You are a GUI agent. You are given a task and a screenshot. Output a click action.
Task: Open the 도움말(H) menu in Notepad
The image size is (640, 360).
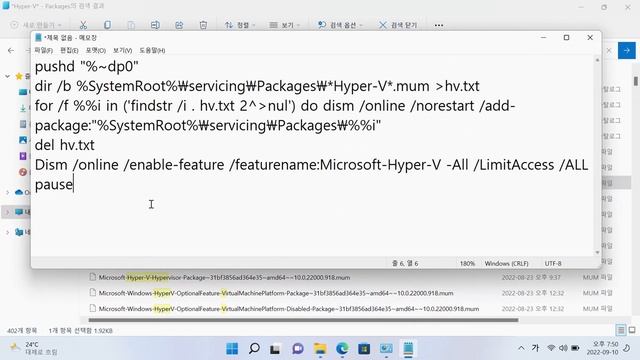pos(152,50)
